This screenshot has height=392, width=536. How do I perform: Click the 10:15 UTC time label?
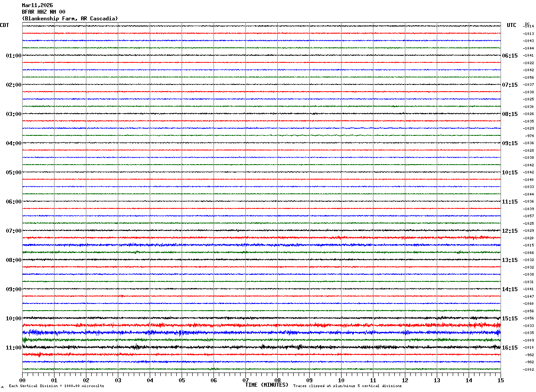(x=510, y=173)
